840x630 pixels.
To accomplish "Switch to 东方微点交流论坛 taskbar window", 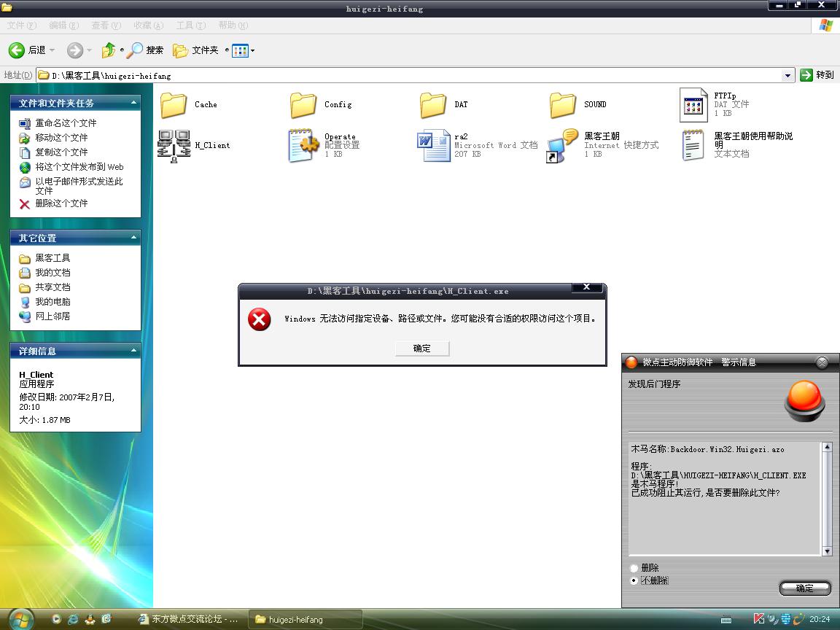I will pyautogui.click(x=188, y=619).
